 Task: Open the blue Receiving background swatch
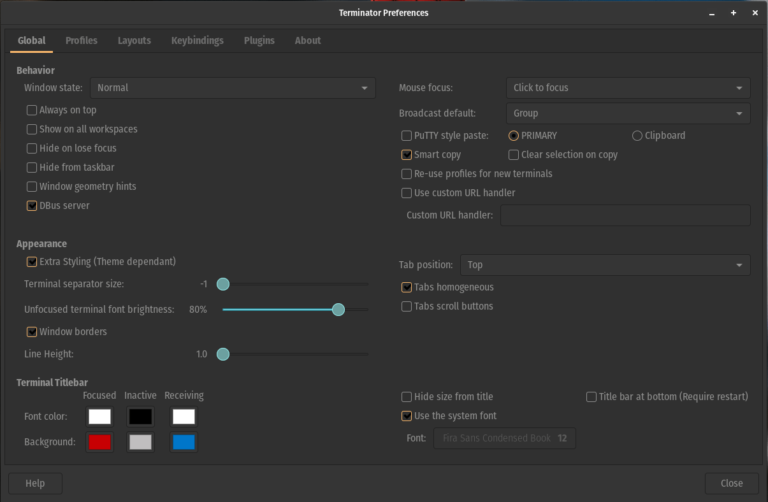pyautogui.click(x=184, y=442)
